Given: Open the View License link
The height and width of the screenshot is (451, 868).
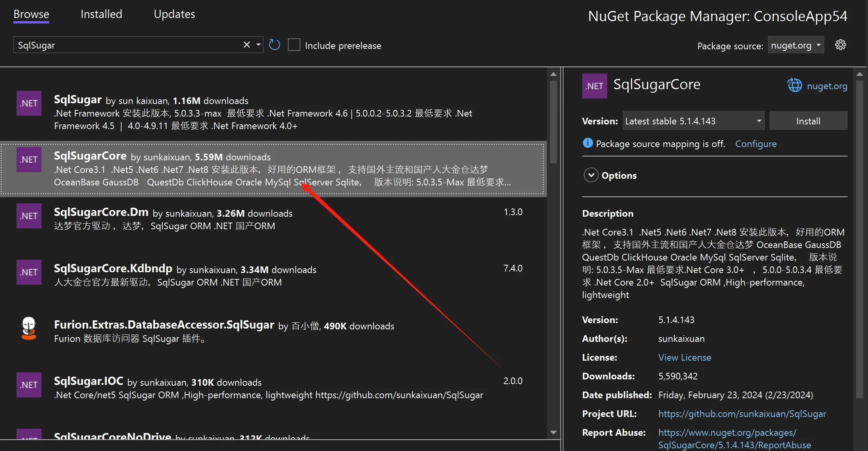Looking at the screenshot, I should (x=685, y=358).
